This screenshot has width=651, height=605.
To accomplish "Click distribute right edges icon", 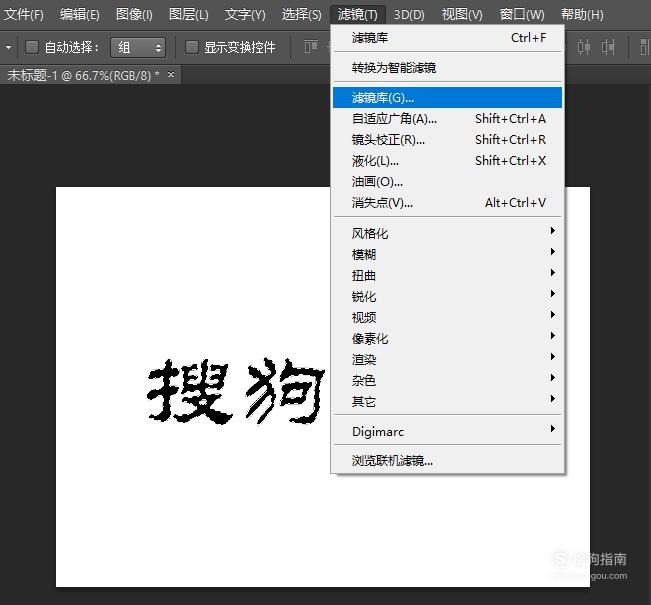I will pyautogui.click(x=608, y=47).
